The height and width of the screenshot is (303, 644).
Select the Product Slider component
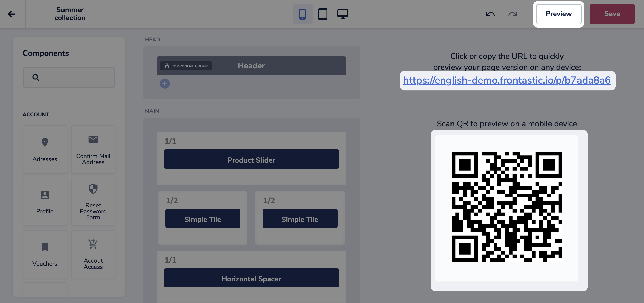(251, 159)
